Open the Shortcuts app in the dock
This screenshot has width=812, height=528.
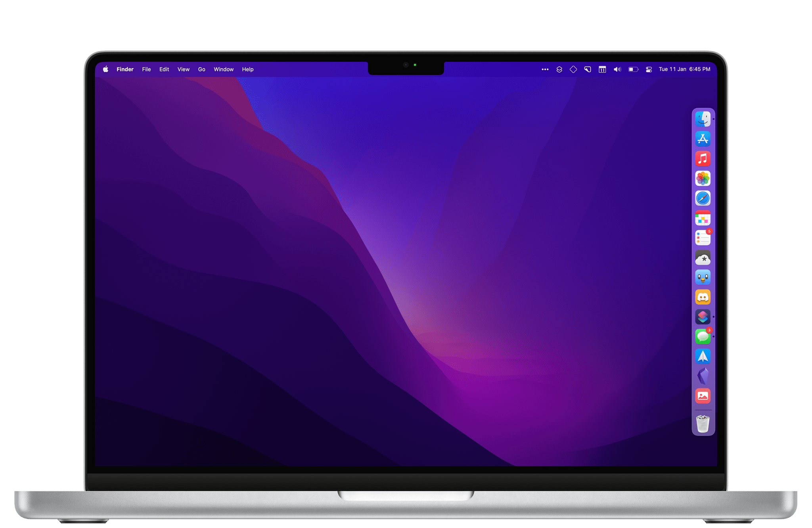pos(703,317)
